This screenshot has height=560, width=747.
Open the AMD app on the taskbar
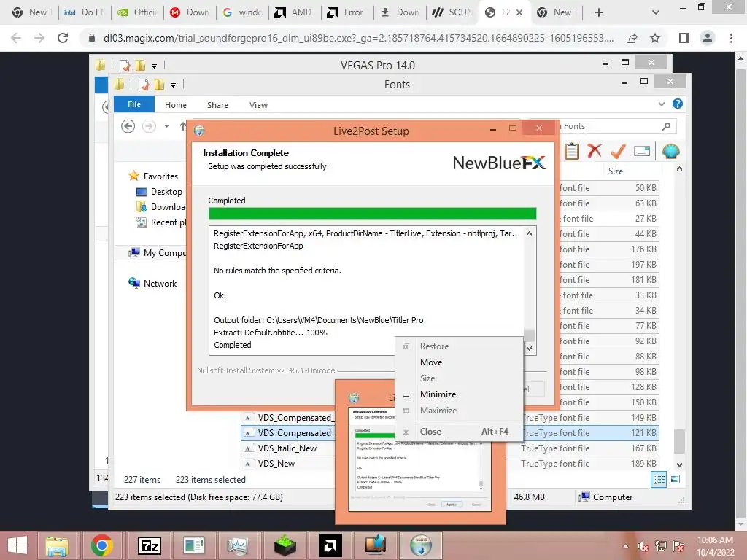point(330,545)
